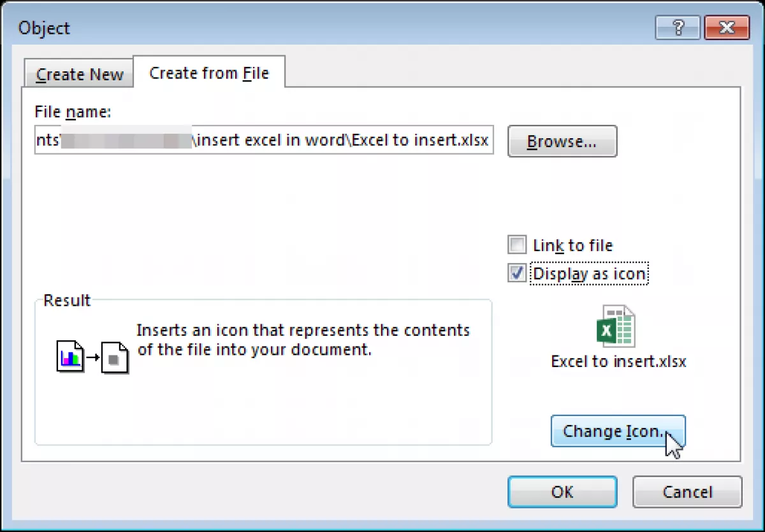Enable the Link to file checkbox
The height and width of the screenshot is (532, 765).
(x=516, y=245)
